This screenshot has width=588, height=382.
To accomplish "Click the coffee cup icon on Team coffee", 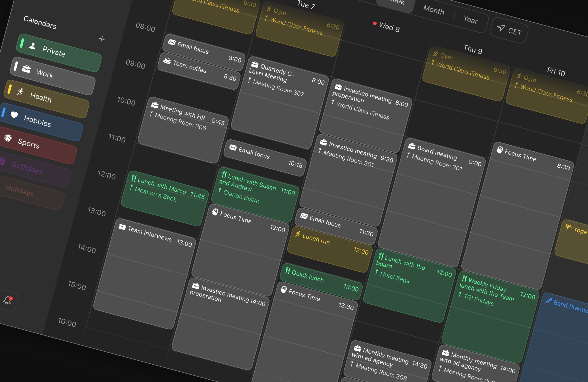I will point(167,60).
